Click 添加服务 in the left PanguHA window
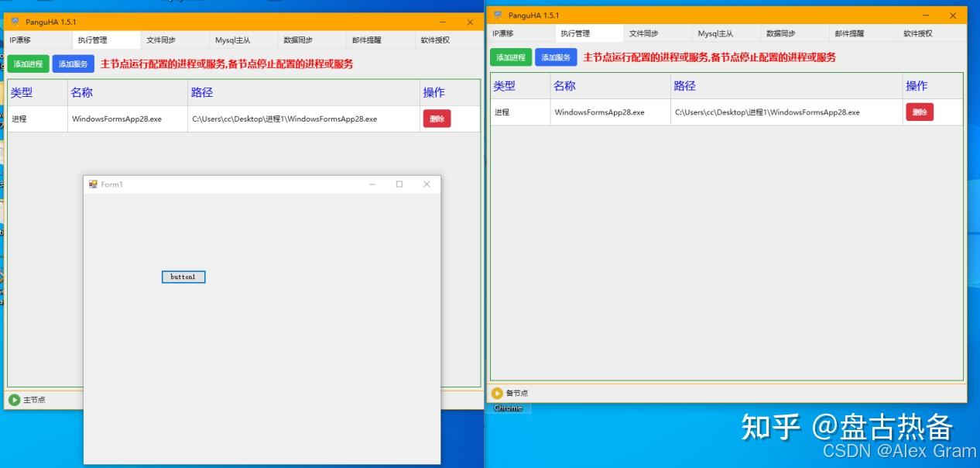This screenshot has width=980, height=468. click(73, 64)
